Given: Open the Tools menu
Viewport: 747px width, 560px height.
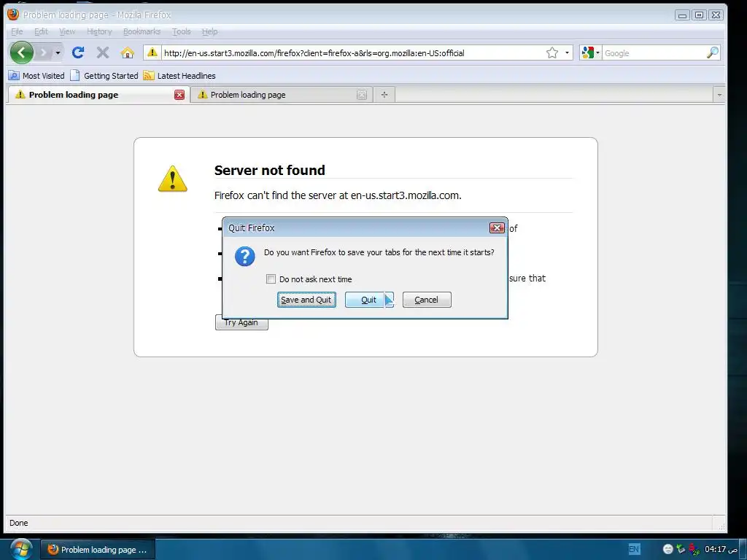Looking at the screenshot, I should click(181, 31).
